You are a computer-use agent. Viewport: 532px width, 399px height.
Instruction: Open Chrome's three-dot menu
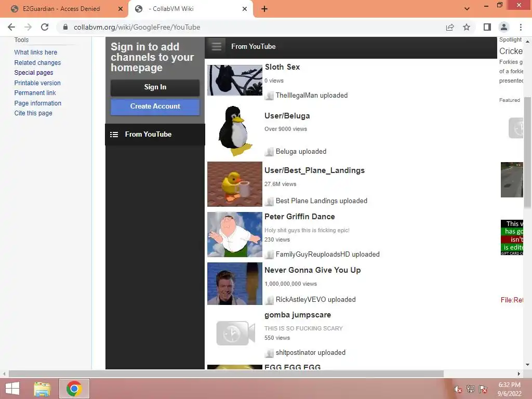coord(521,27)
